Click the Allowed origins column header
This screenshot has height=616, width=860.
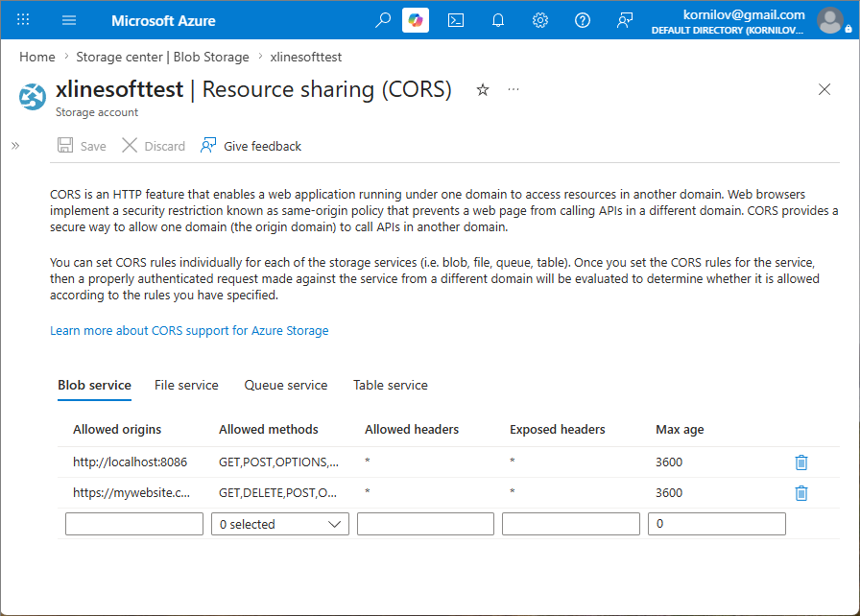coord(117,430)
